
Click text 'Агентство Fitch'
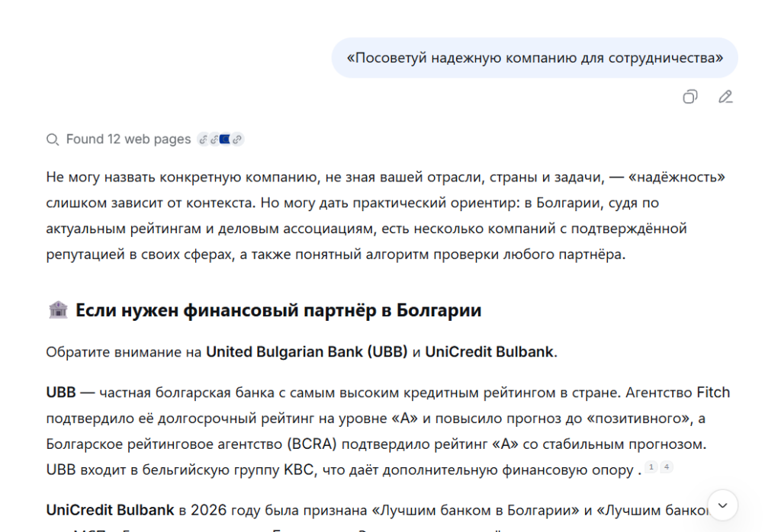[x=677, y=393]
